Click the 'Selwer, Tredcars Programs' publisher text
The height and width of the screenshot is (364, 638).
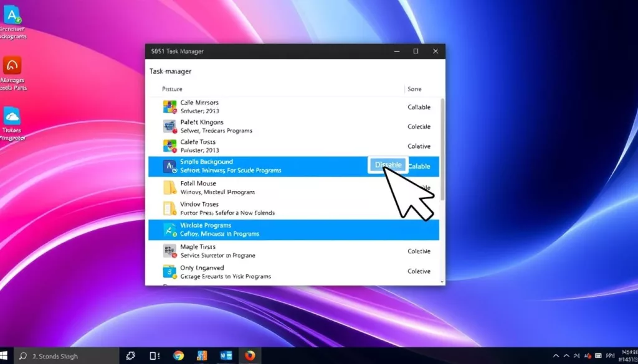tap(216, 131)
